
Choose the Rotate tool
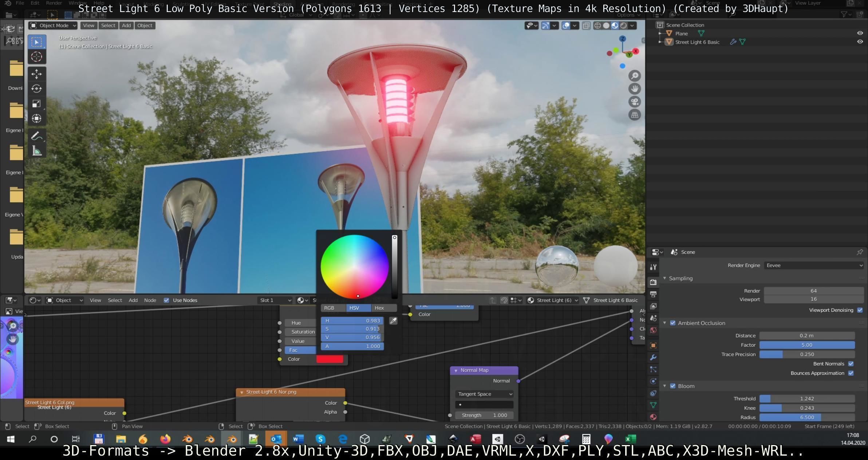pyautogui.click(x=36, y=89)
